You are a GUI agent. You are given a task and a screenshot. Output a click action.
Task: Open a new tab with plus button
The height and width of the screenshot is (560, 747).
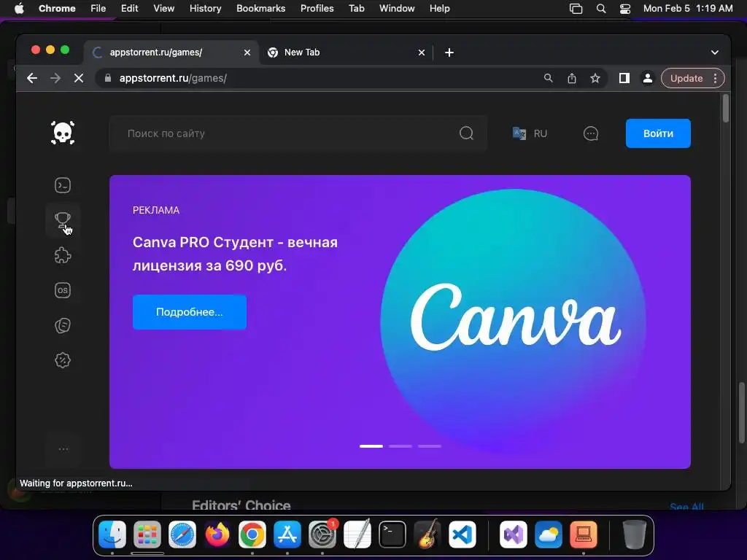[x=449, y=52]
